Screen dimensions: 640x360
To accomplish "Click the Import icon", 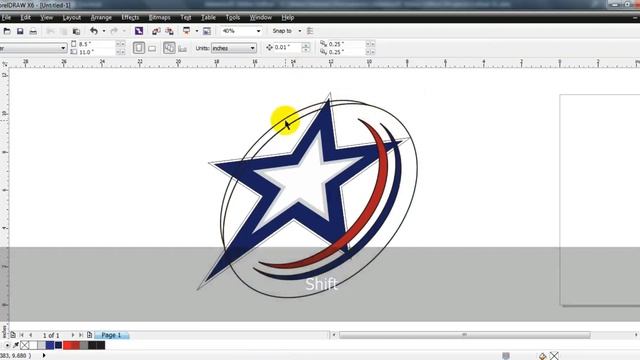I will (156, 31).
